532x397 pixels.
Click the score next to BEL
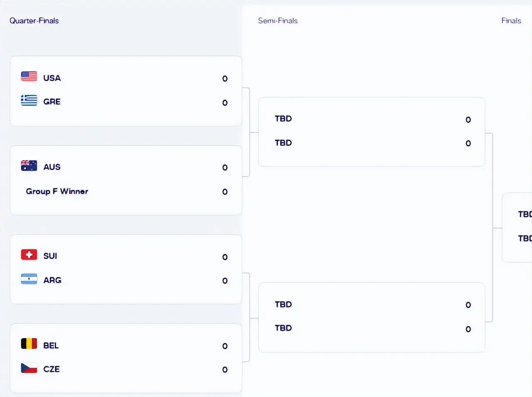pos(225,346)
